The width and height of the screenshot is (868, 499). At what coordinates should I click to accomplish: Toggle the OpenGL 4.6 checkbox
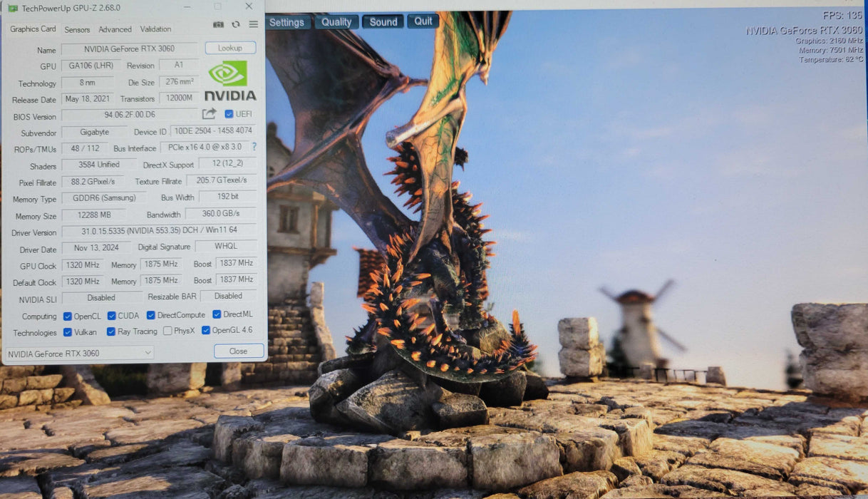click(206, 330)
